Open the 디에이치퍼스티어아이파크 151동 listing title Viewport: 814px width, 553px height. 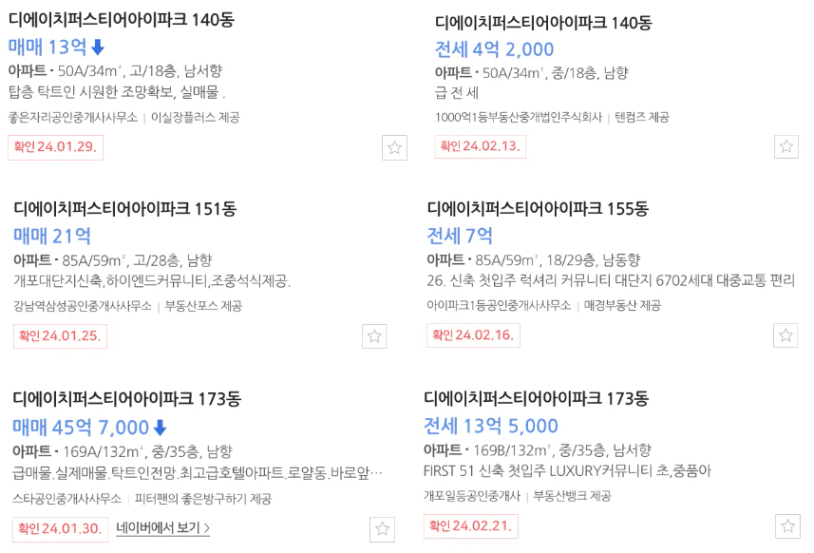[125, 209]
